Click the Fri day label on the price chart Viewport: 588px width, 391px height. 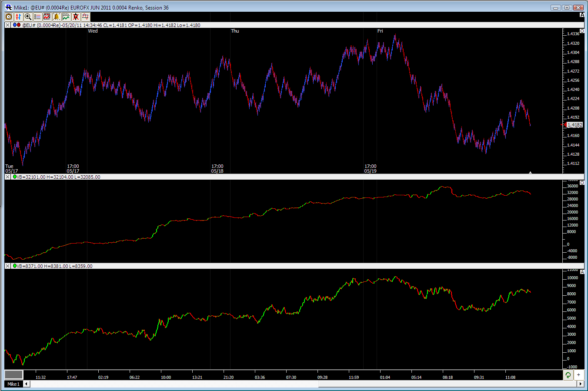[380, 31]
